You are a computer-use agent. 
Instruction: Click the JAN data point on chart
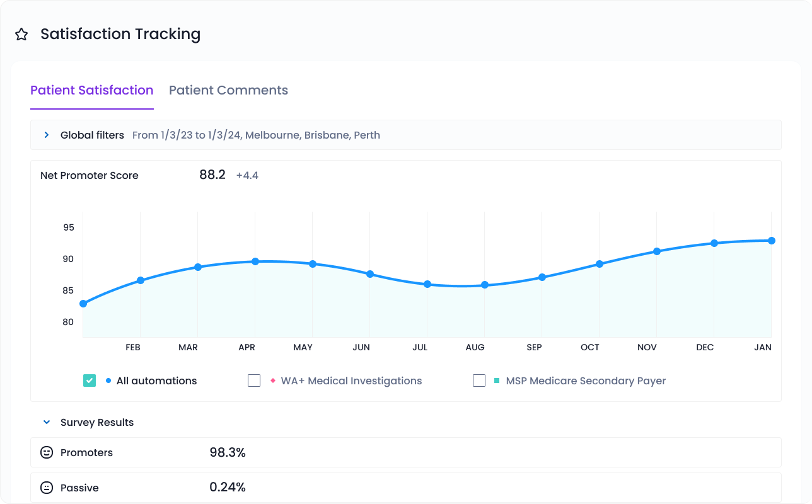point(772,241)
